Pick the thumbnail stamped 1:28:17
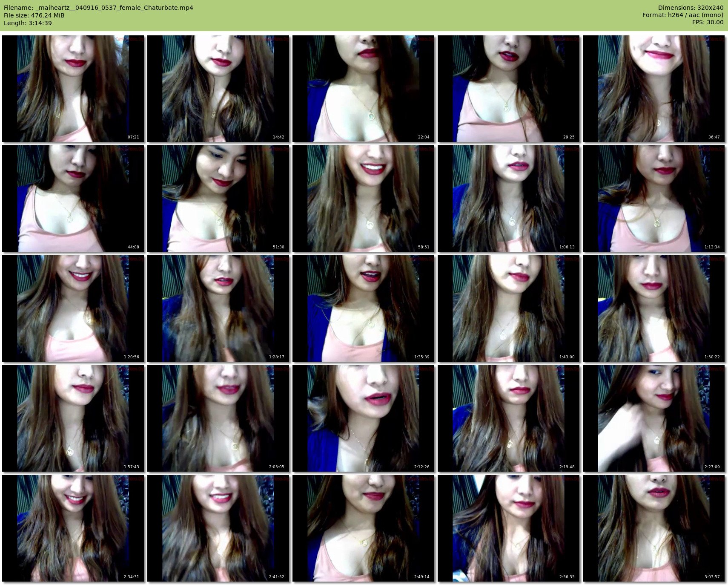Viewport: 728px width, 585px height. pos(218,308)
